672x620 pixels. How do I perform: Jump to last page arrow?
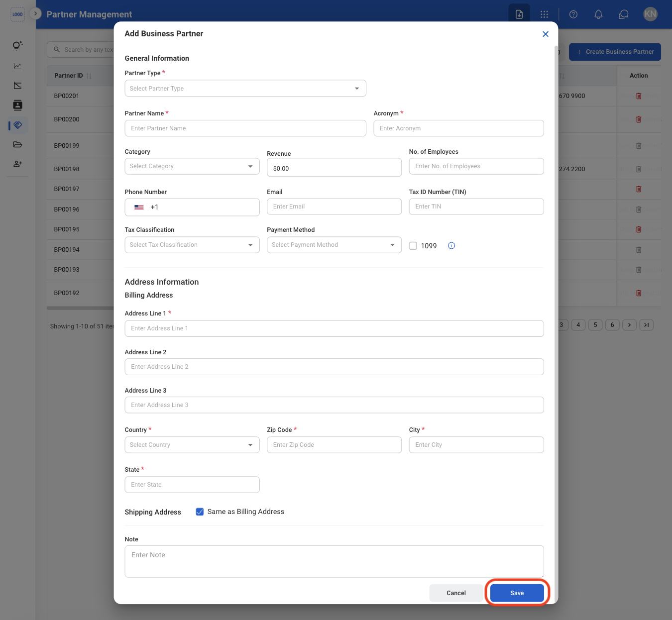(x=646, y=325)
